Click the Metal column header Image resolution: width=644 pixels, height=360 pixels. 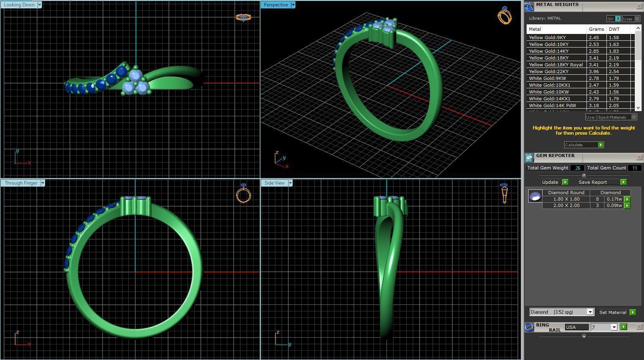click(557, 29)
